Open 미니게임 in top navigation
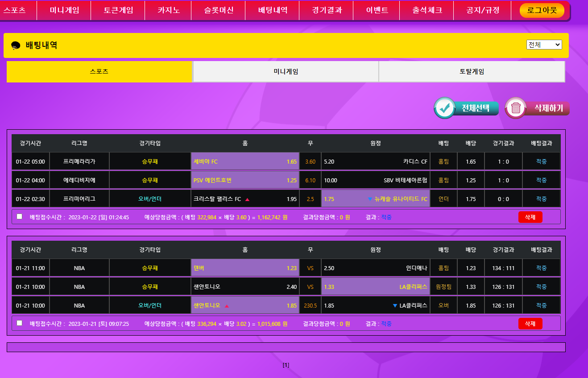Screen dimensions: 588x378 64,10
